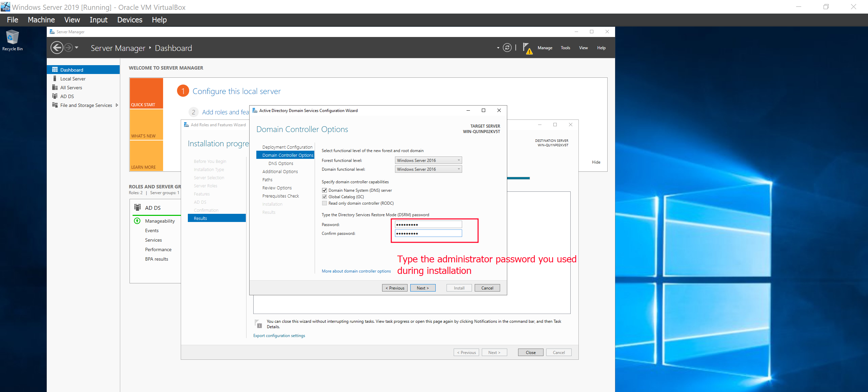
Task: Click Cancel in the AD DS Configuration Wizard
Action: (x=487, y=288)
